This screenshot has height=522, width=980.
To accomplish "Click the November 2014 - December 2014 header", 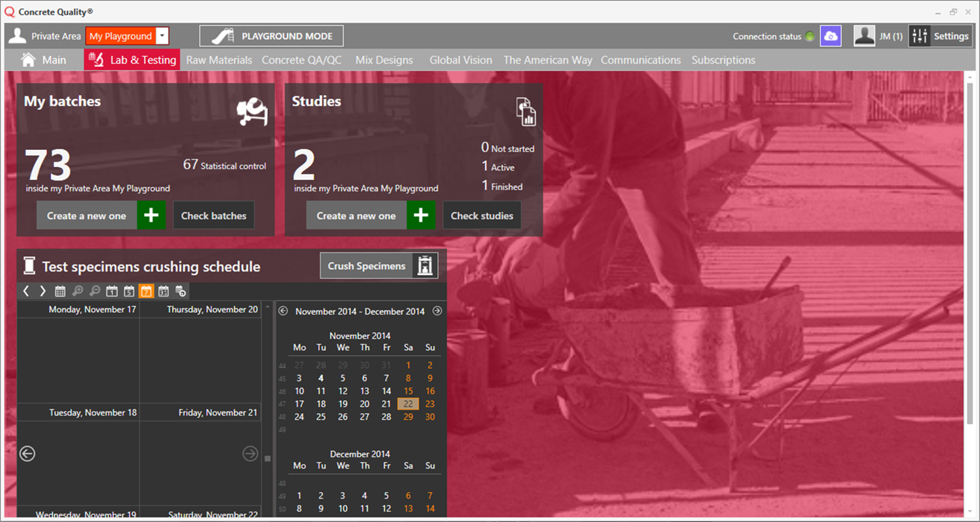I will (x=360, y=312).
